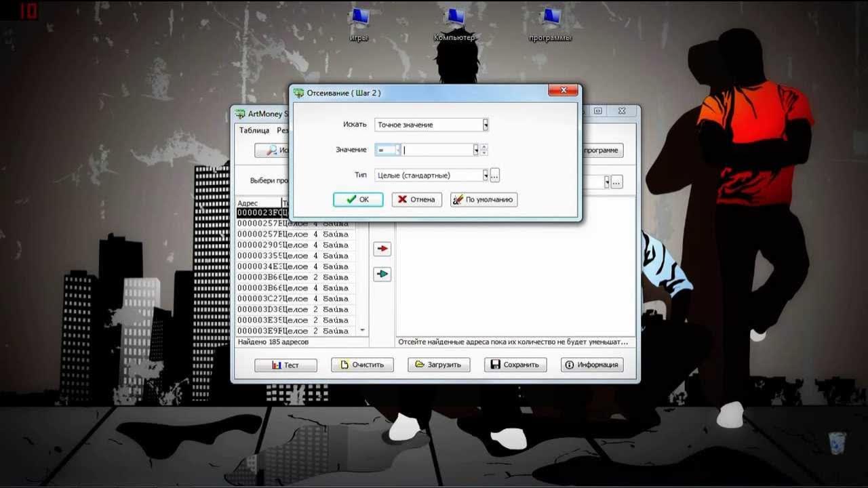Open the Искать dropdown showing Точное значение

point(431,125)
